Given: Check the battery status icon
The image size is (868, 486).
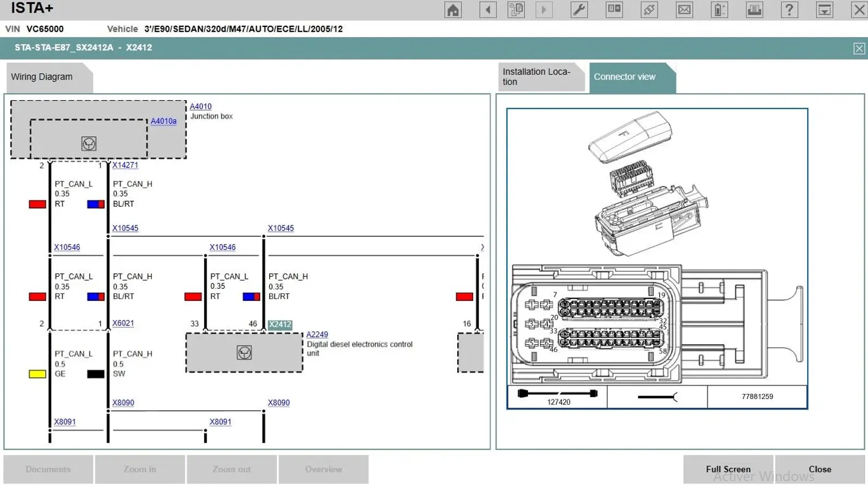Looking at the screenshot, I should [x=719, y=10].
